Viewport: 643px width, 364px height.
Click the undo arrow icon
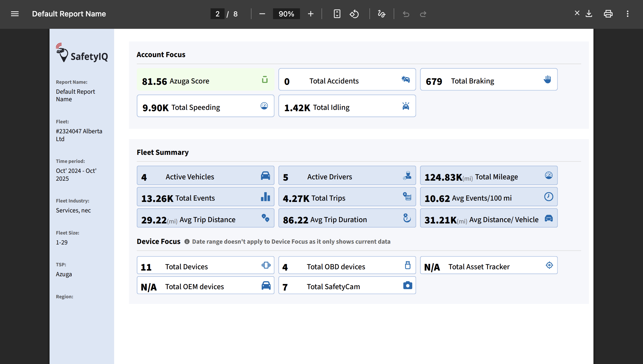tap(406, 14)
